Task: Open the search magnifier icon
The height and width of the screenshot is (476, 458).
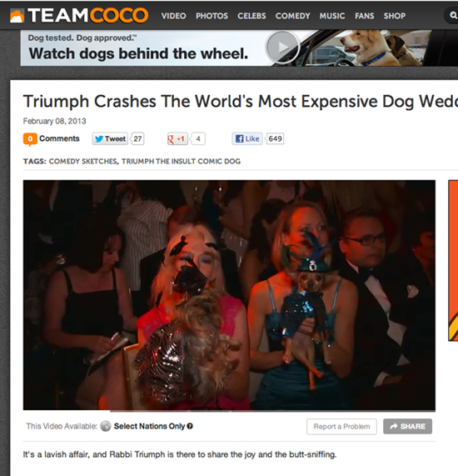Action: point(453,15)
